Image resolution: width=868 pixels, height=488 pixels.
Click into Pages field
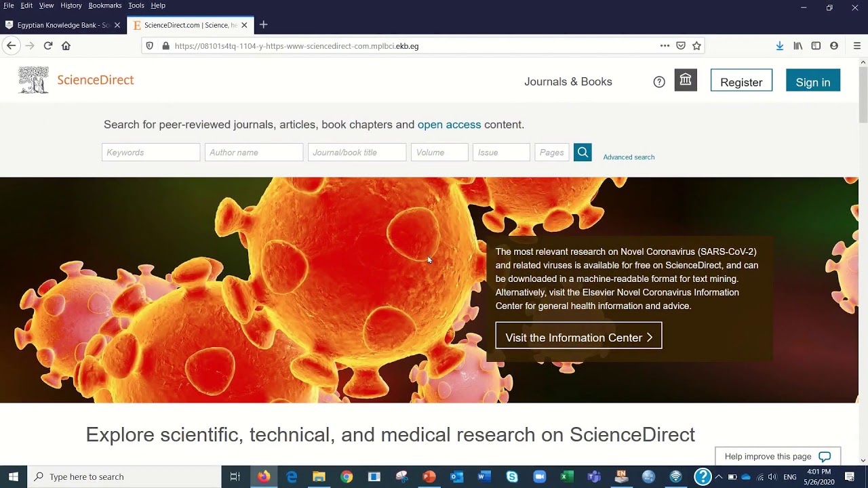pos(551,152)
